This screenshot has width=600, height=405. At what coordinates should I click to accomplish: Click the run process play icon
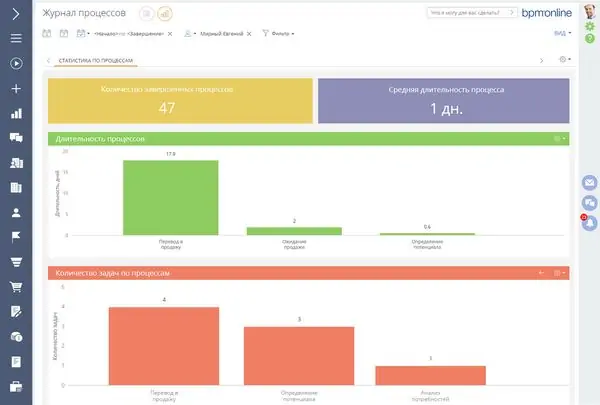(x=15, y=64)
